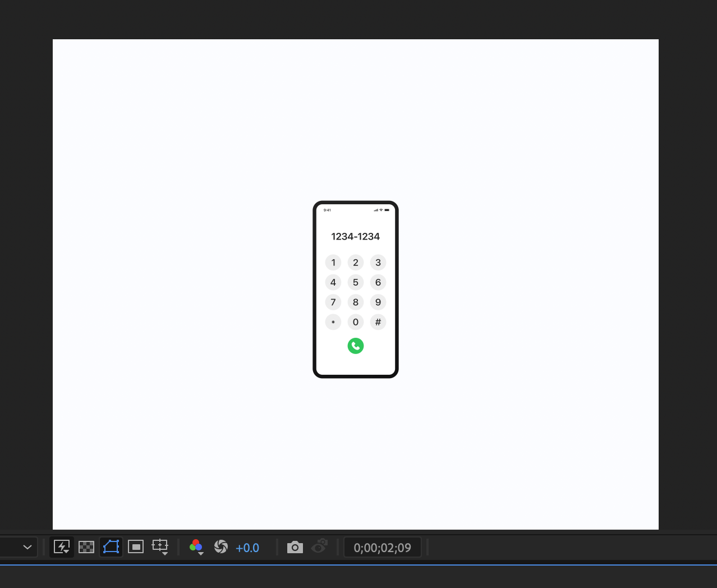717x588 pixels.
Task: Show snapshot with the eye-camera icon
Action: [319, 546]
